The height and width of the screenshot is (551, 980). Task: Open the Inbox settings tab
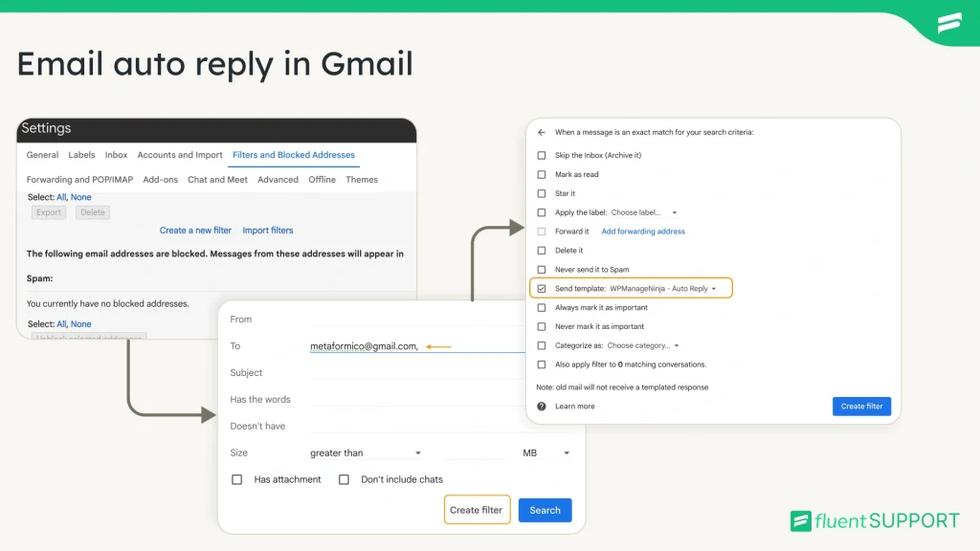pyautogui.click(x=116, y=155)
